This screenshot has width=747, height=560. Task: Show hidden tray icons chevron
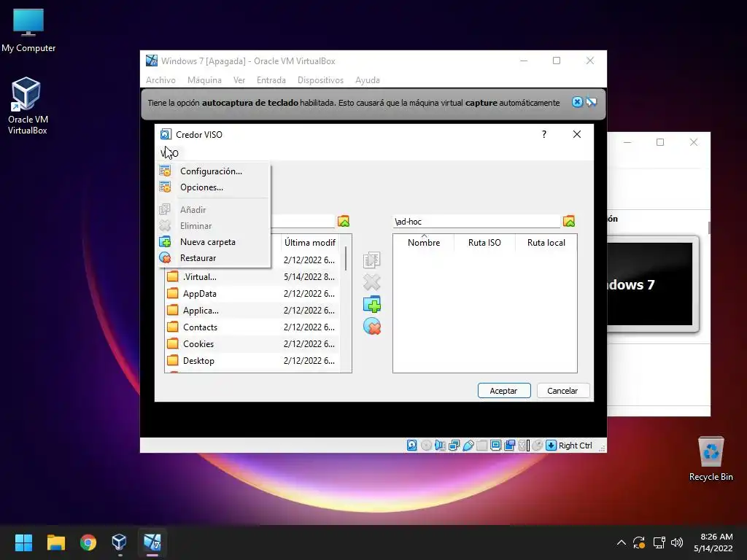tap(622, 542)
